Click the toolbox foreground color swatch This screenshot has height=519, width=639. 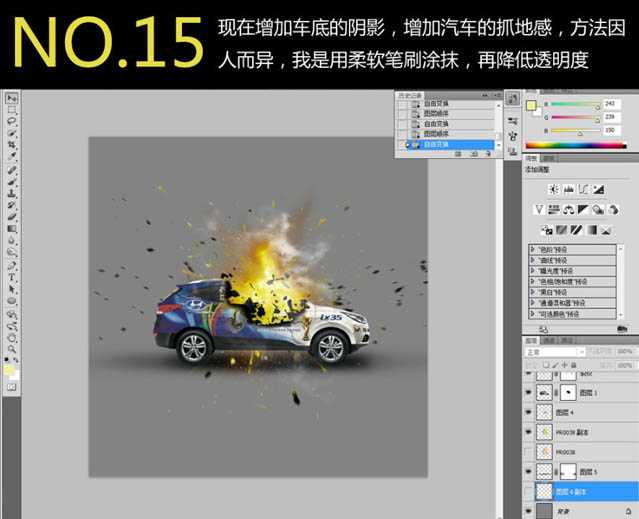(9, 370)
